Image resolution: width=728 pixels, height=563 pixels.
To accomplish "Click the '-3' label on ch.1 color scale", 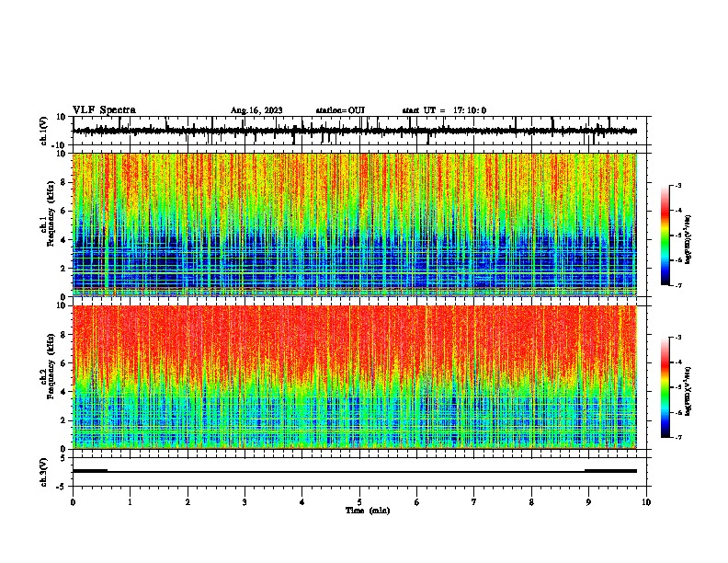I will tap(678, 185).
